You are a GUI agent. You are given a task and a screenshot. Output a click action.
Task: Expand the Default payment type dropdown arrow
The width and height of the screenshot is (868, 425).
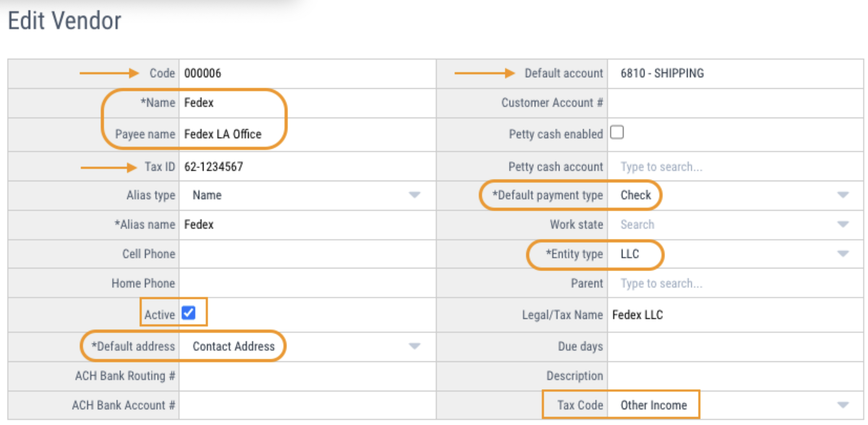coord(843,195)
